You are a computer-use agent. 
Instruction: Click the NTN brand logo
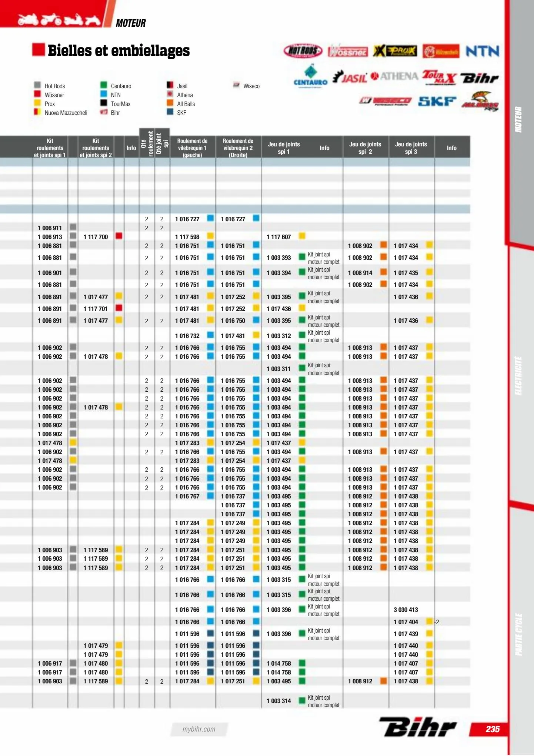(482, 51)
